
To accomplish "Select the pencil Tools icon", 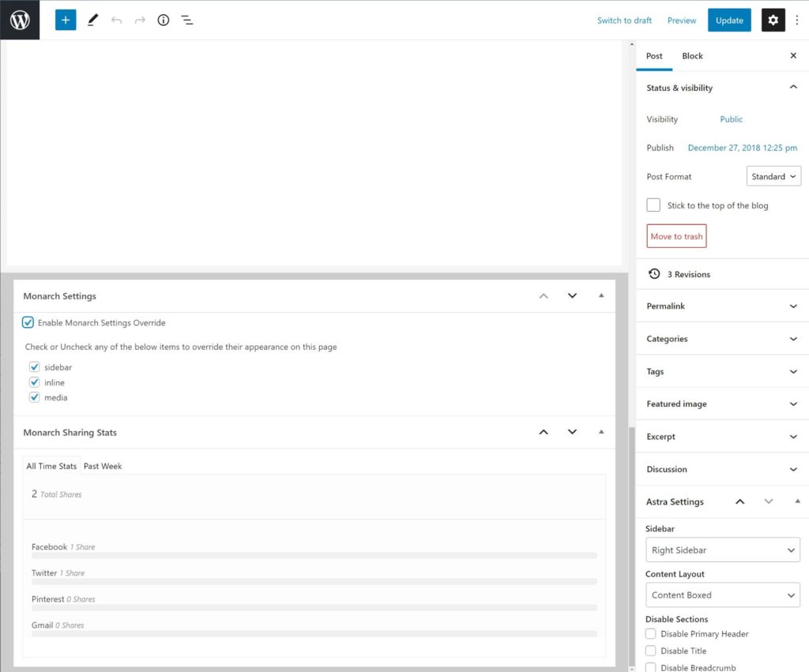I will (x=92, y=20).
